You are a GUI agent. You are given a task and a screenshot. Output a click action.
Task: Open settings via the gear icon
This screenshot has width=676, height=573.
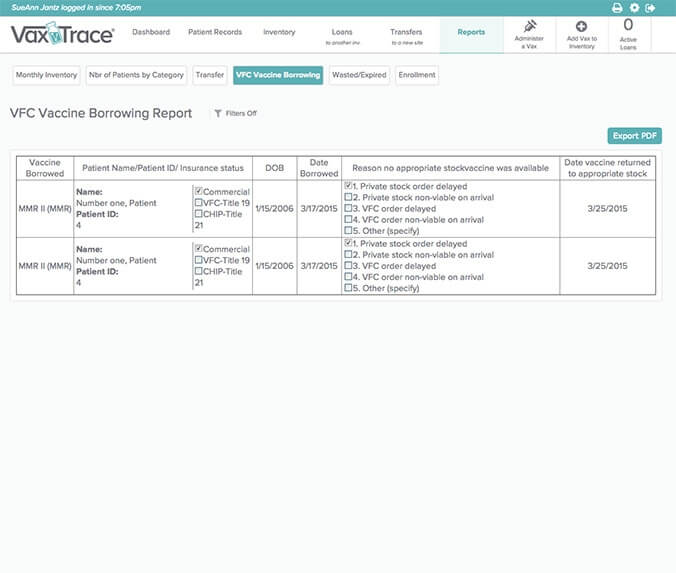coord(634,8)
